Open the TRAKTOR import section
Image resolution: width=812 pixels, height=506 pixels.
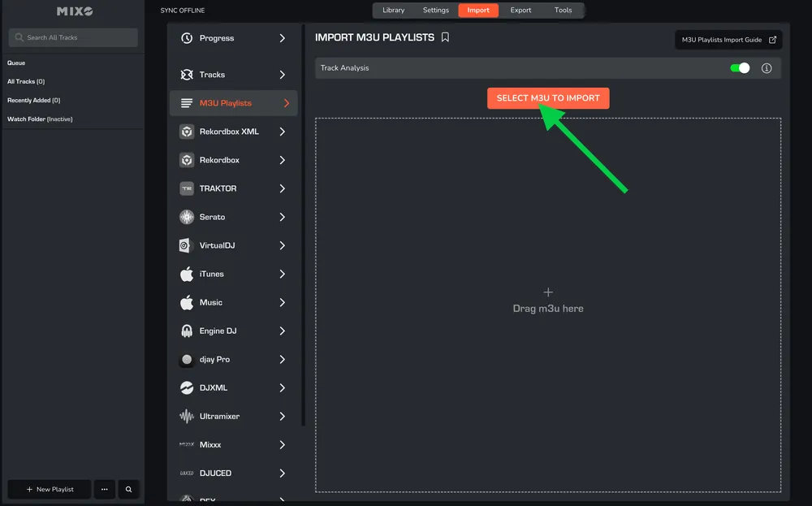click(217, 188)
